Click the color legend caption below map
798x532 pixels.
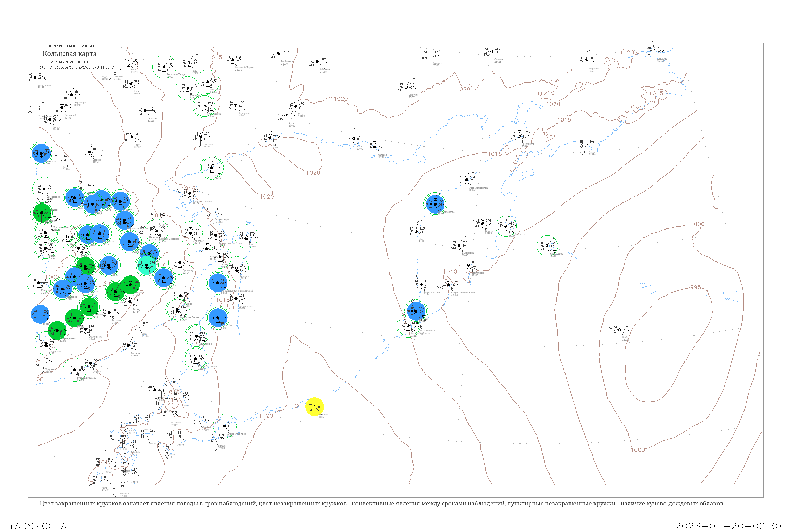382,504
